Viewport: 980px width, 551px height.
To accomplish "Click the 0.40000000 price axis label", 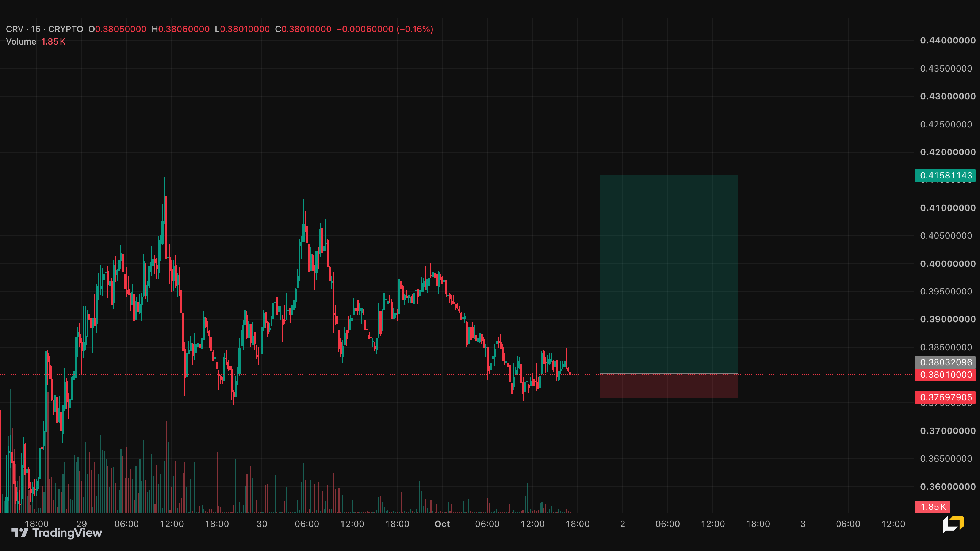I will coord(948,263).
